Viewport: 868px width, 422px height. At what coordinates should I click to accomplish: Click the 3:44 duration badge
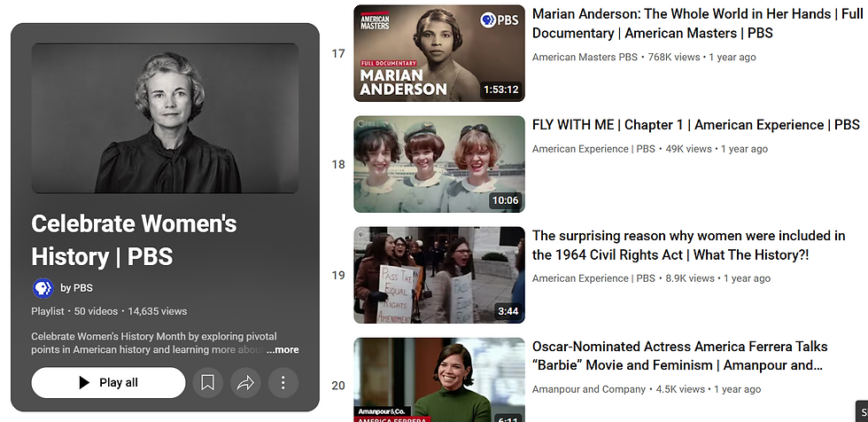coord(508,311)
